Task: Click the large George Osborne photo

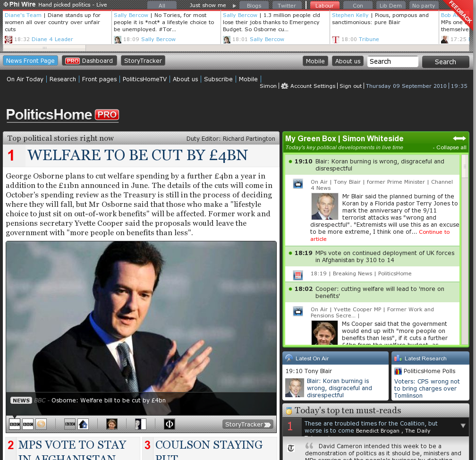Action: (x=141, y=328)
